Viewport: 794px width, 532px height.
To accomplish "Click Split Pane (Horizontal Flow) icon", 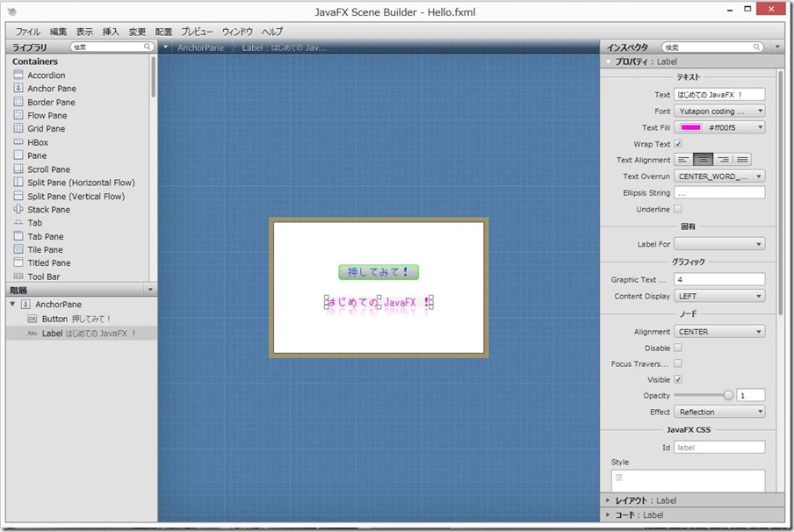I will [18, 183].
